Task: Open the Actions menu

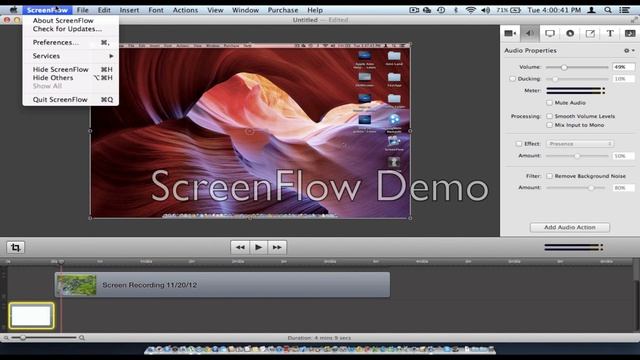Action: (185, 10)
